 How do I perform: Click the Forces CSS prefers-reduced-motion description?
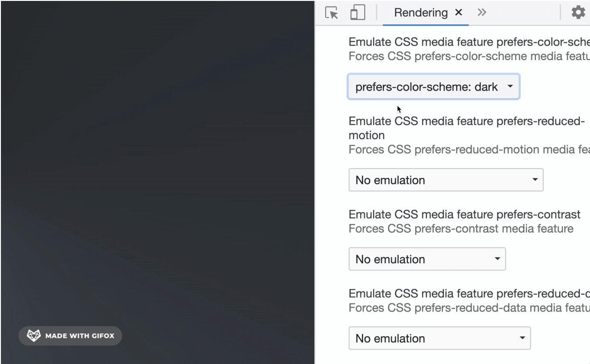pos(469,150)
